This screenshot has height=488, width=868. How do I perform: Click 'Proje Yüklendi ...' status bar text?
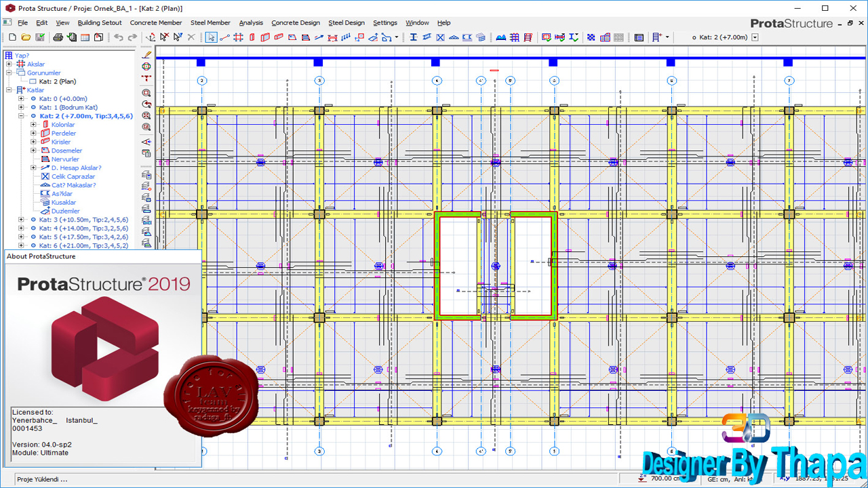pos(42,479)
